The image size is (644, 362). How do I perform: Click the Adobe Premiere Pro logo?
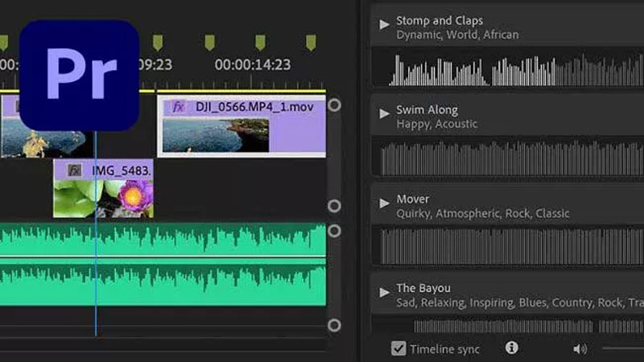(79, 75)
